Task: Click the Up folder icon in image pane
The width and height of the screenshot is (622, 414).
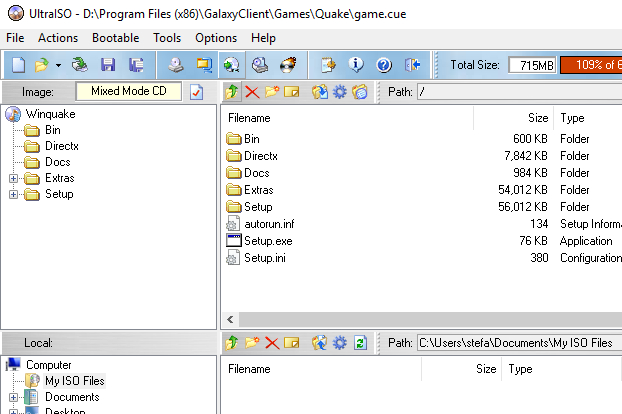Action: 232,92
